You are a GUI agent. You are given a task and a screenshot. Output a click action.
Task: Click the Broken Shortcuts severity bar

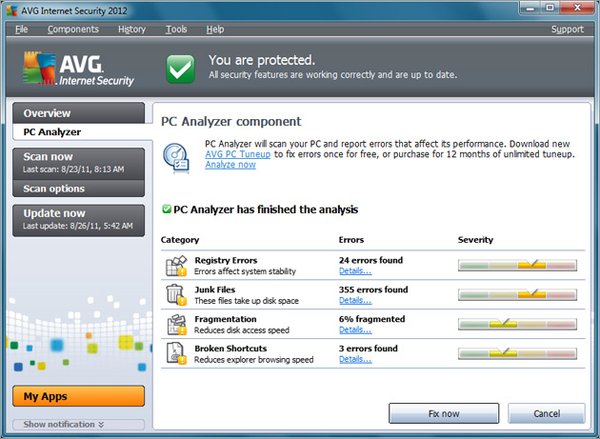tap(517, 353)
